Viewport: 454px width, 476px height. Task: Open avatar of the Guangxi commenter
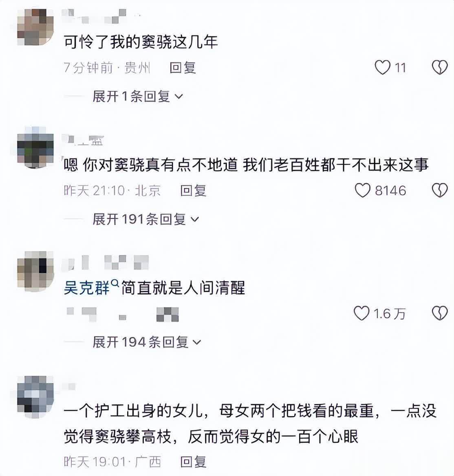click(x=35, y=397)
